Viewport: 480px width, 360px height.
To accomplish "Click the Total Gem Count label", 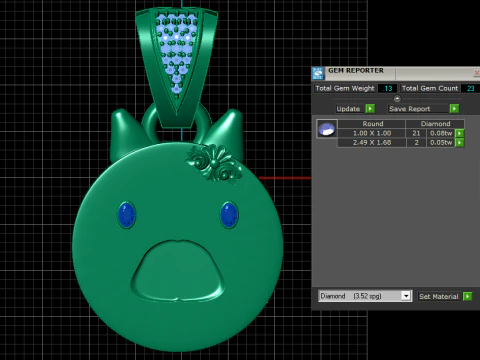I will click(x=430, y=88).
